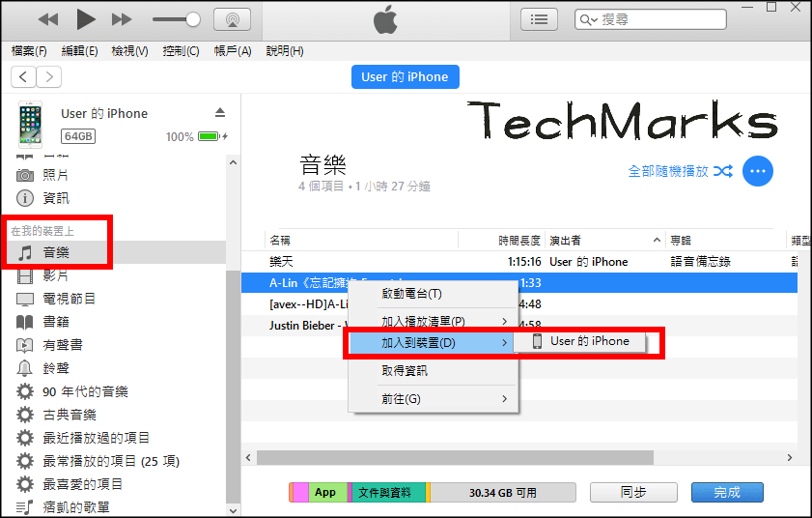This screenshot has height=518, width=812.
Task: Choose 加入到裝置(D) in context menu
Action: click(431, 343)
